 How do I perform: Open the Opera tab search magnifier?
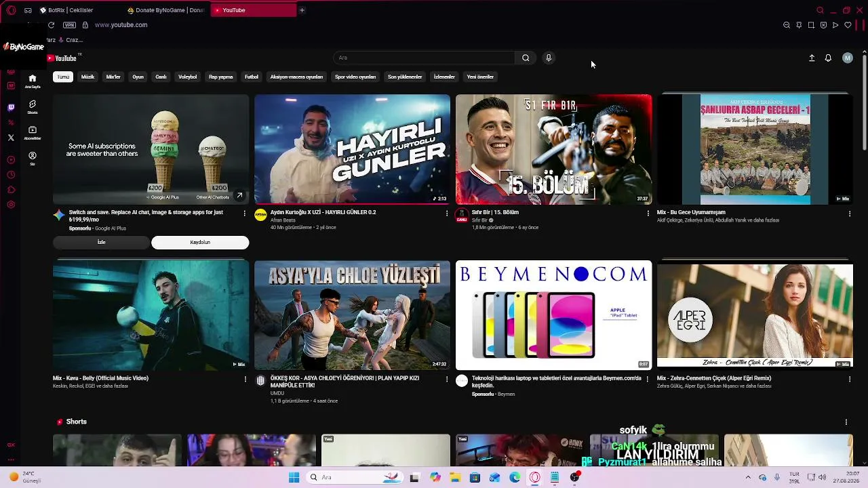pos(820,10)
